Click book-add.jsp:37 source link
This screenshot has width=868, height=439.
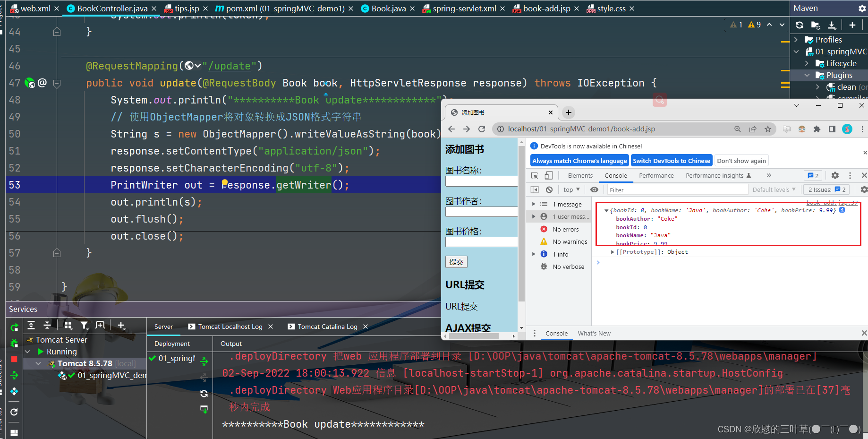pos(832,202)
